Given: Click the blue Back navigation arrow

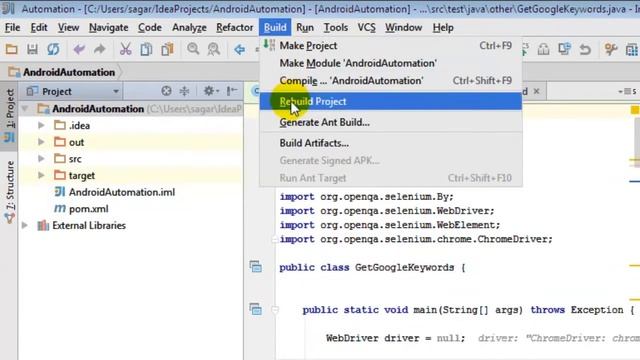Looking at the screenshot, I should [240, 50].
